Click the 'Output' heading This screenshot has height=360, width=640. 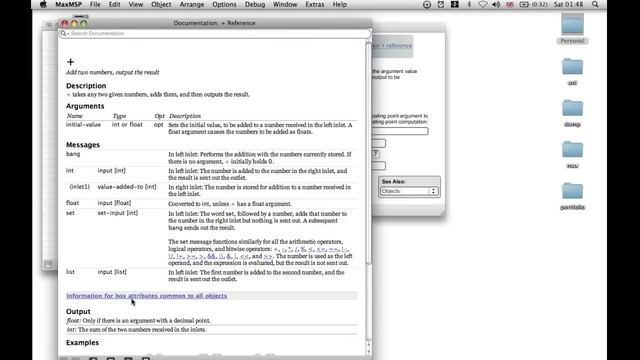[78, 311]
